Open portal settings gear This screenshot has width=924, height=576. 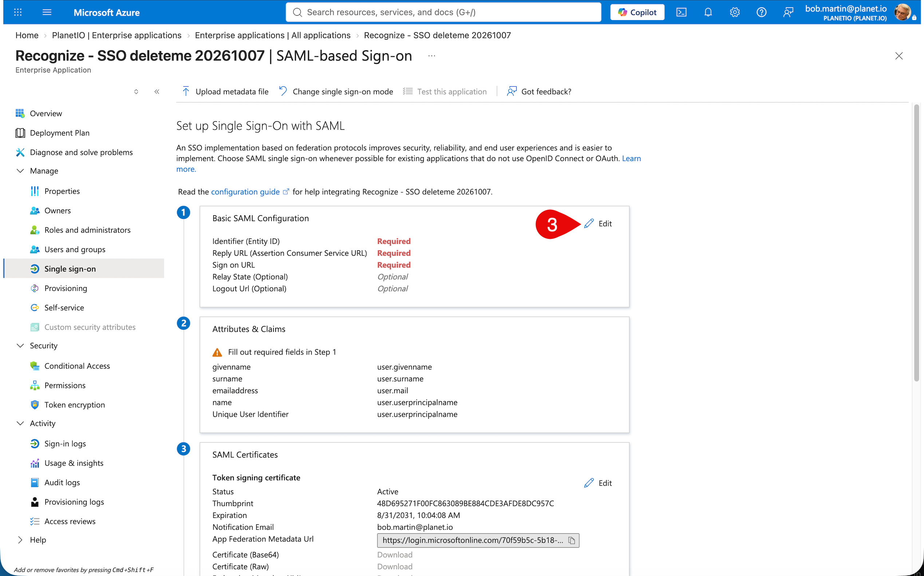[x=735, y=12]
